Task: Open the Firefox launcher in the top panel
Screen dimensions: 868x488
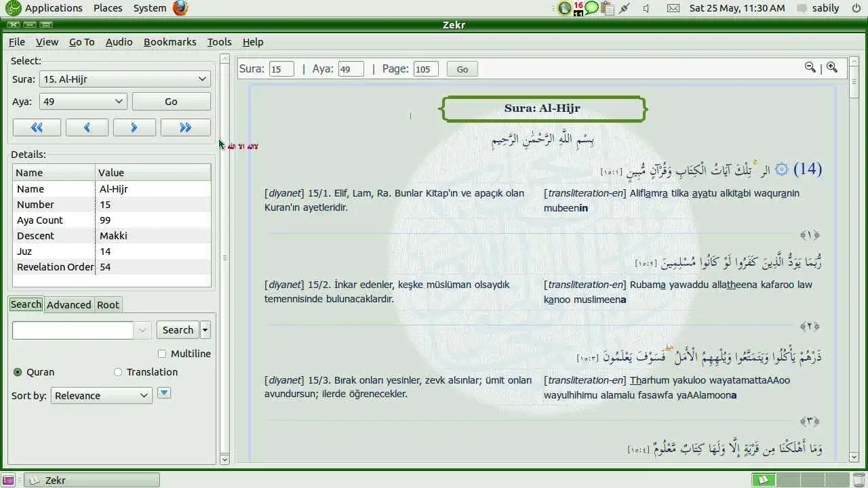Action: point(180,8)
